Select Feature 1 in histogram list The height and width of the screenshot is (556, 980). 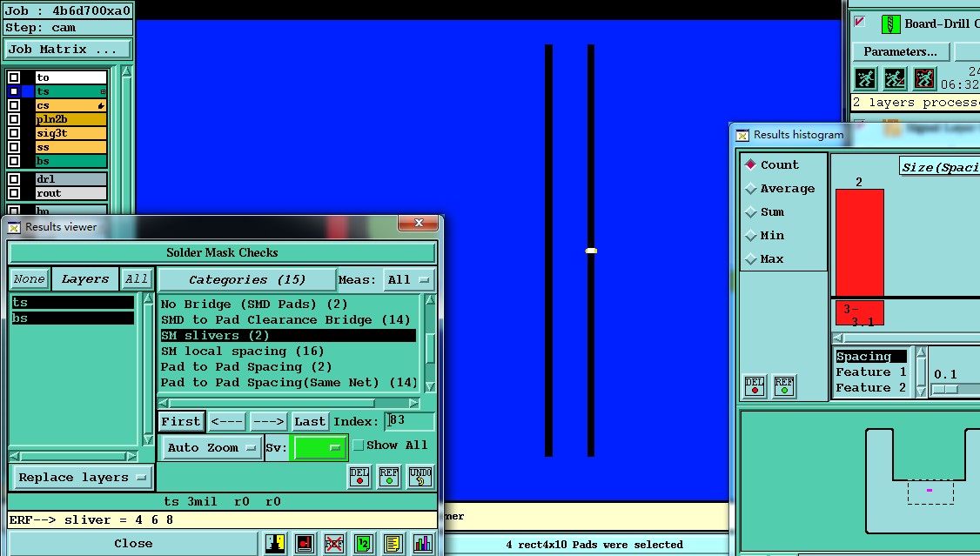pyautogui.click(x=870, y=372)
